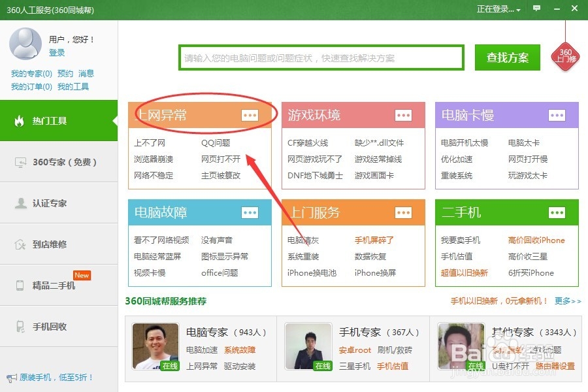This screenshot has height=392, width=588.
Task: Open the 360上门修 red badge
Action: pos(565,57)
